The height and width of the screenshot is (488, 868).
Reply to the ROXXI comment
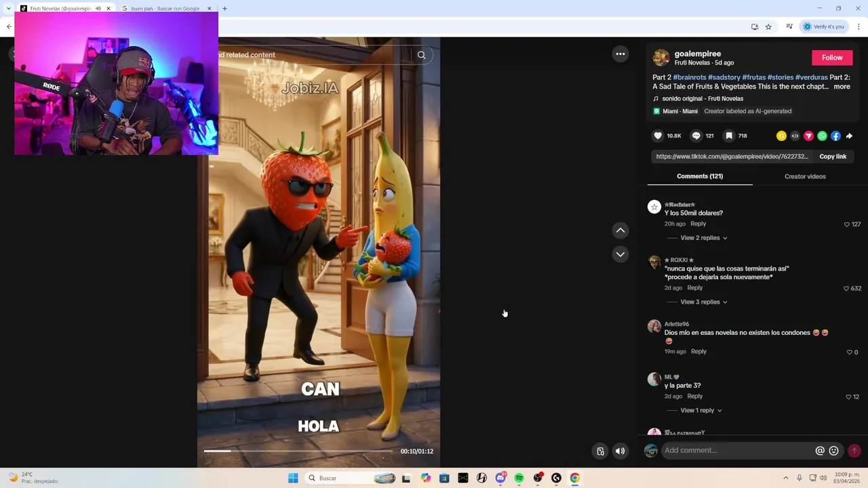tap(694, 288)
